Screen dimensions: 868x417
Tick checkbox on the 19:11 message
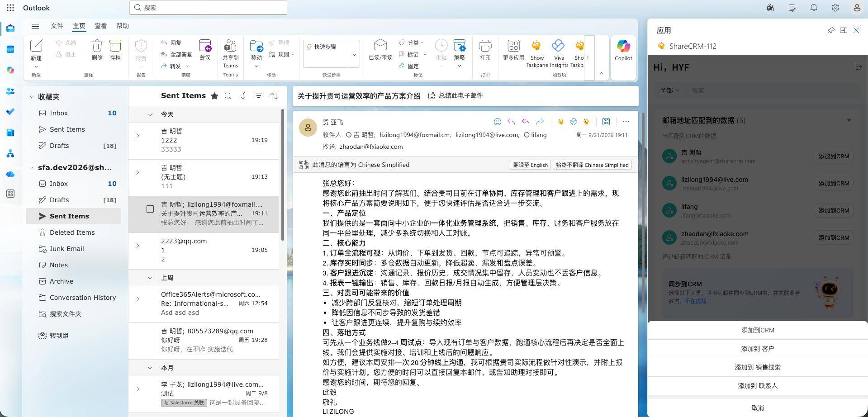click(x=150, y=209)
